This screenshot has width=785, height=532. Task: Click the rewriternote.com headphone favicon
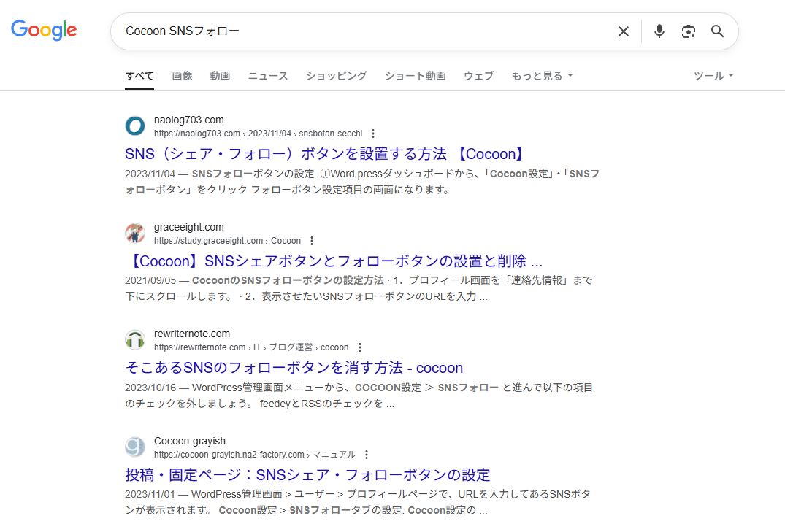pos(134,340)
